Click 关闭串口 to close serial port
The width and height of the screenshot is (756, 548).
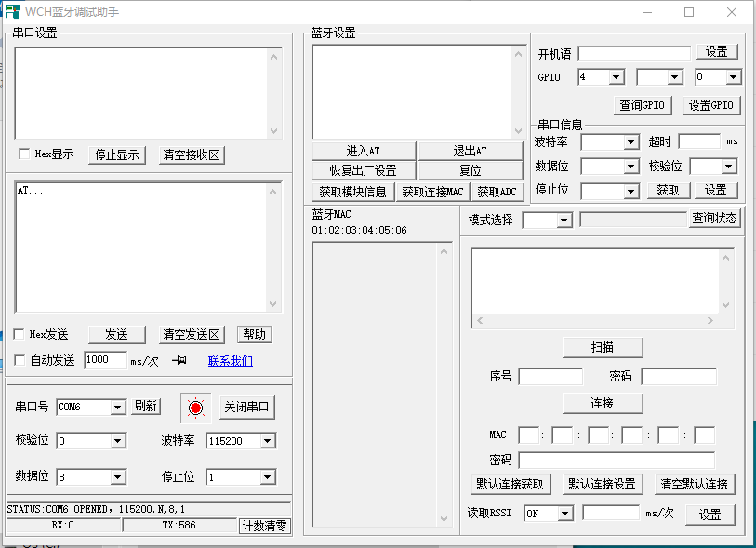pos(247,406)
